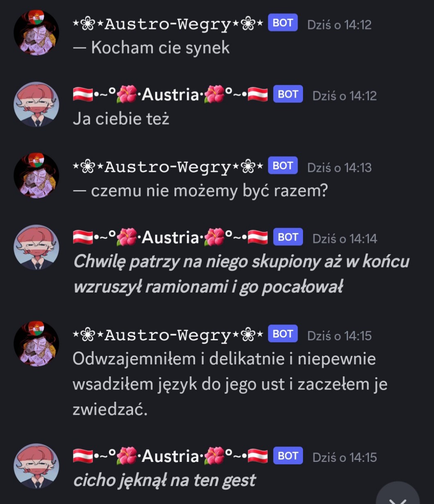
Task: Tap Austro-Wegry avatar on the 14:15 message
Action: pos(36,344)
